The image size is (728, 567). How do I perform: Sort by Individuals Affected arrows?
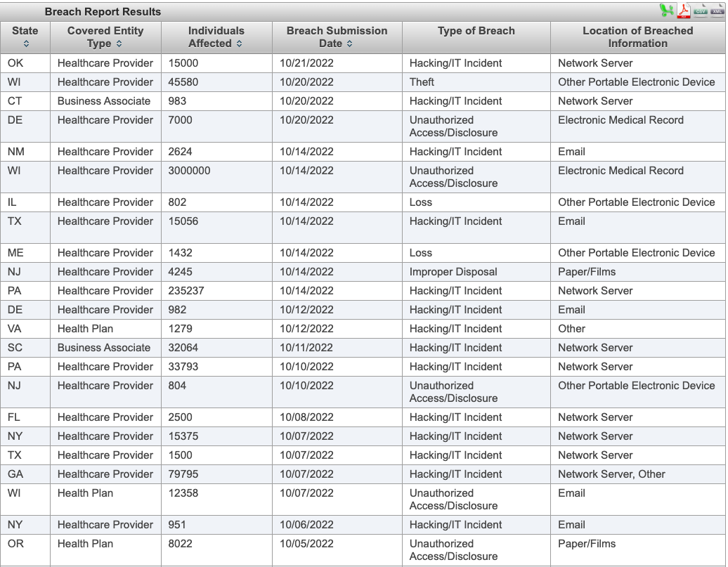239,44
